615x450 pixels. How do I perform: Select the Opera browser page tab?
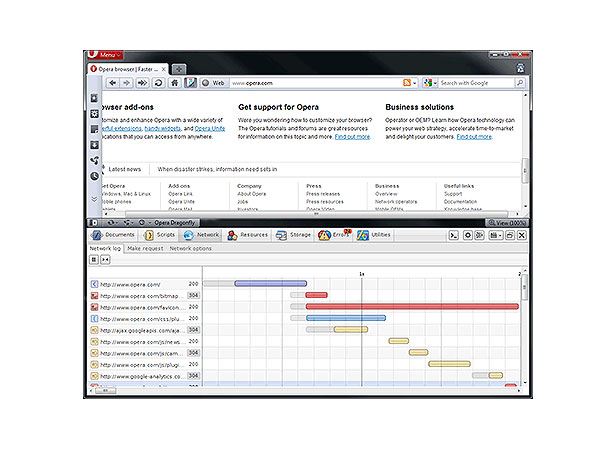pos(128,69)
